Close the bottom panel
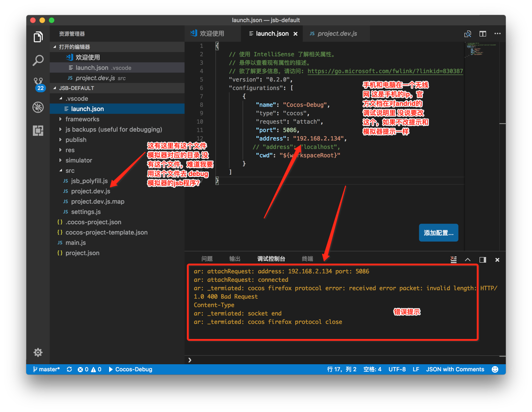Viewport: 532px width, 412px height. (x=497, y=260)
